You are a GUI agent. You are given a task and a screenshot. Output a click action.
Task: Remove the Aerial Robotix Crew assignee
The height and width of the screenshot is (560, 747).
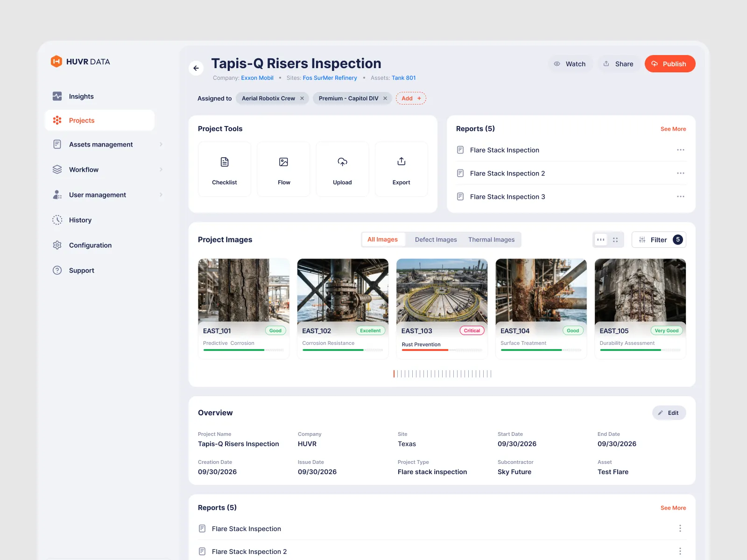(x=302, y=98)
